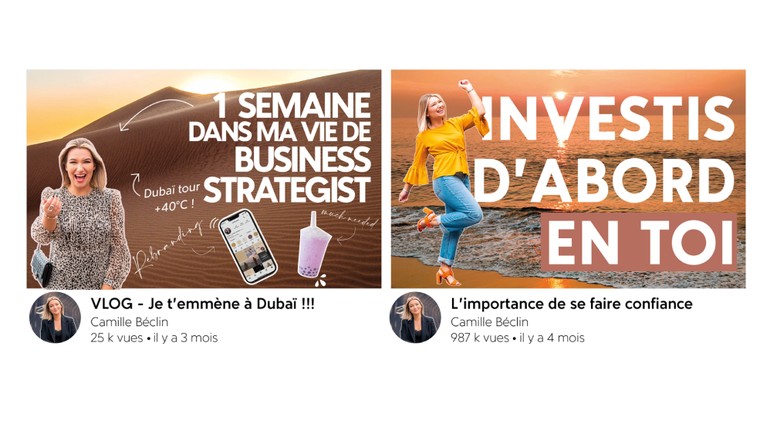The height and width of the screenshot is (427, 760).
Task: Visit Camille Béclin channel under Dubai vlog
Action: 129,322
